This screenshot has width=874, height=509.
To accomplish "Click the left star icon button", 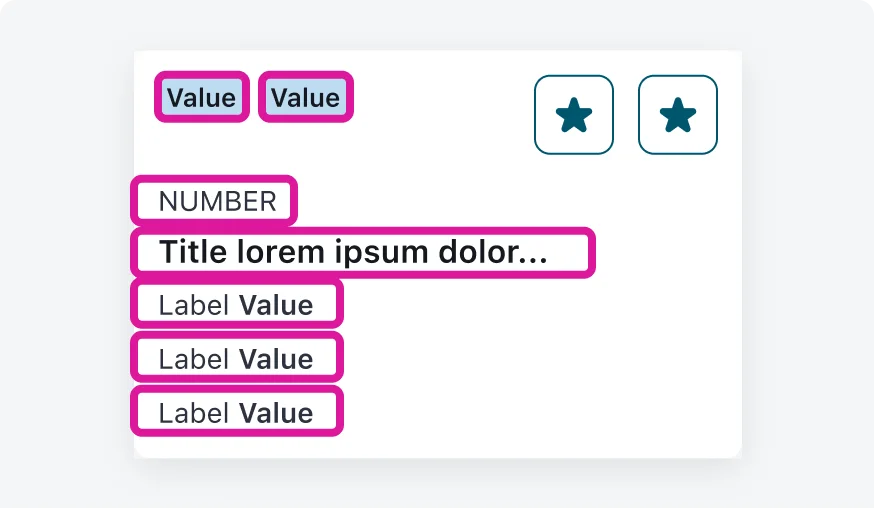I will pos(573,115).
